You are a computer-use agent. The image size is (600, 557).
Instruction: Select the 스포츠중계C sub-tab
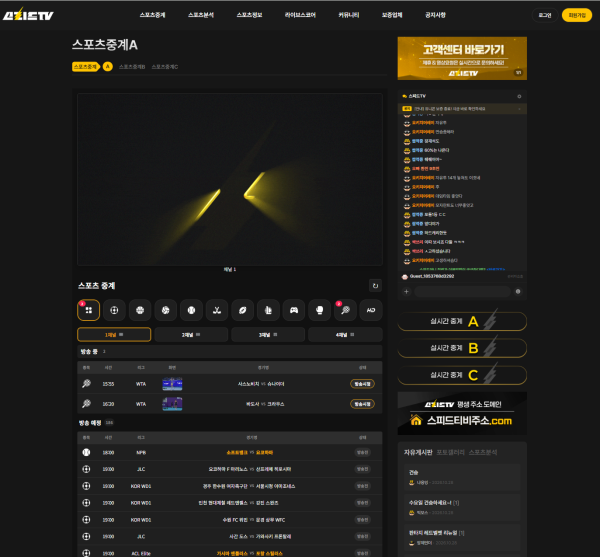pos(165,67)
